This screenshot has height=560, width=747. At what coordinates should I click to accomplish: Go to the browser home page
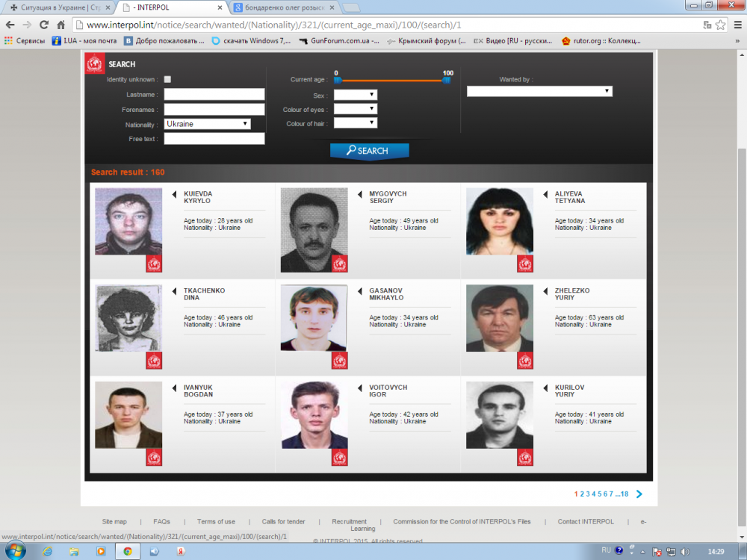(61, 25)
